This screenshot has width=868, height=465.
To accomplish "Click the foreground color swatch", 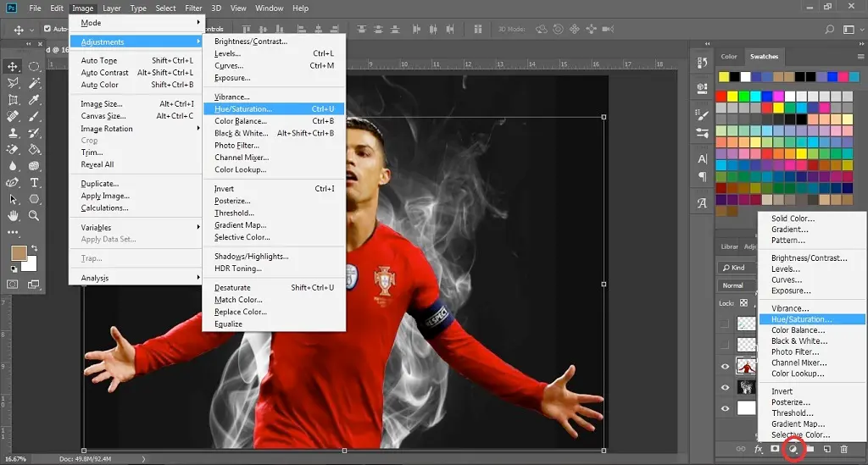I will point(19,252).
